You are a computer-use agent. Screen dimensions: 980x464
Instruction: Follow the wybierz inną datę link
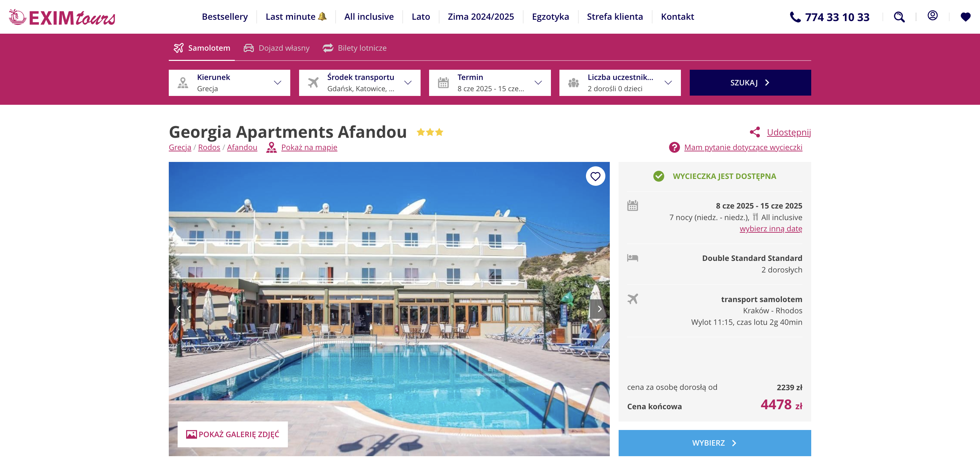point(771,229)
